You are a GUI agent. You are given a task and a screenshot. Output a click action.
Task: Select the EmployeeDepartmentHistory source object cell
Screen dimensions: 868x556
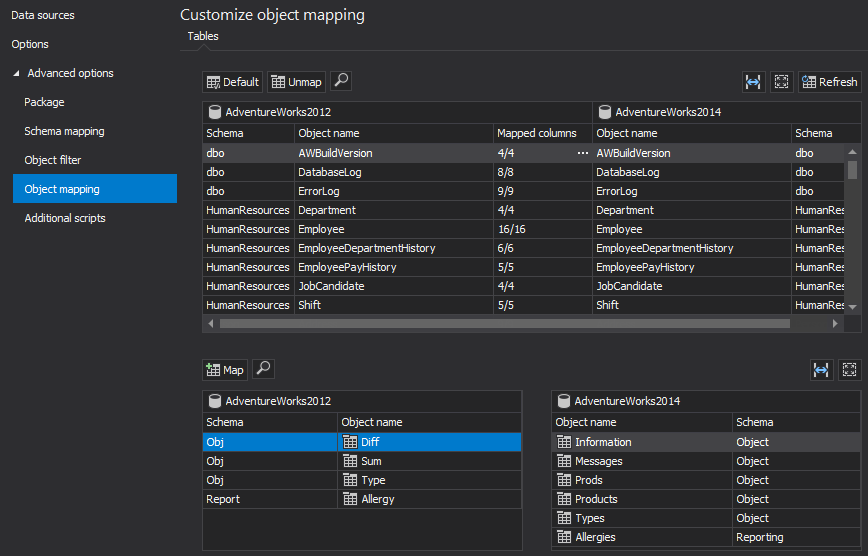(x=394, y=248)
